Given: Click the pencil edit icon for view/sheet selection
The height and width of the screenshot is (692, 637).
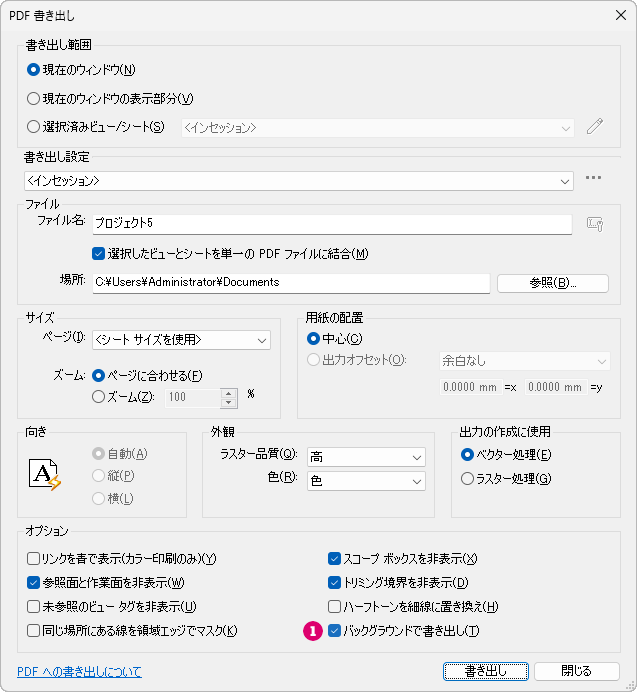Looking at the screenshot, I should 595,127.
